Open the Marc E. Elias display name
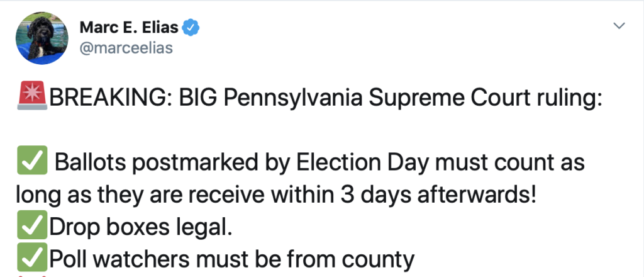 click(129, 28)
